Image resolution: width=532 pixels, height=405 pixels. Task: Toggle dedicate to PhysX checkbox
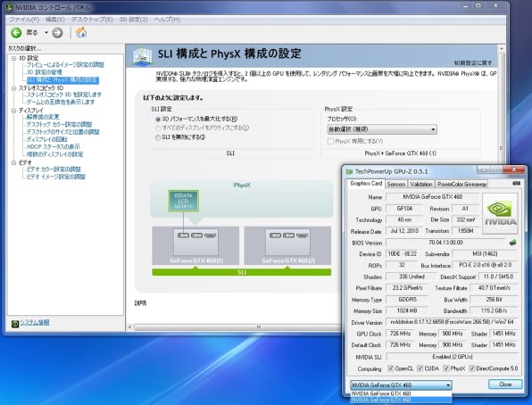[330, 141]
